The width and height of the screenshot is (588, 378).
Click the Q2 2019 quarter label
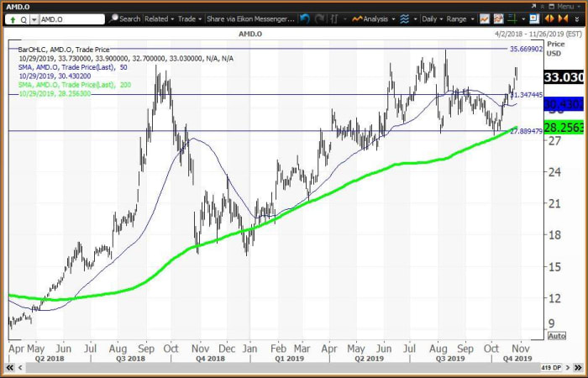pyautogui.click(x=369, y=359)
